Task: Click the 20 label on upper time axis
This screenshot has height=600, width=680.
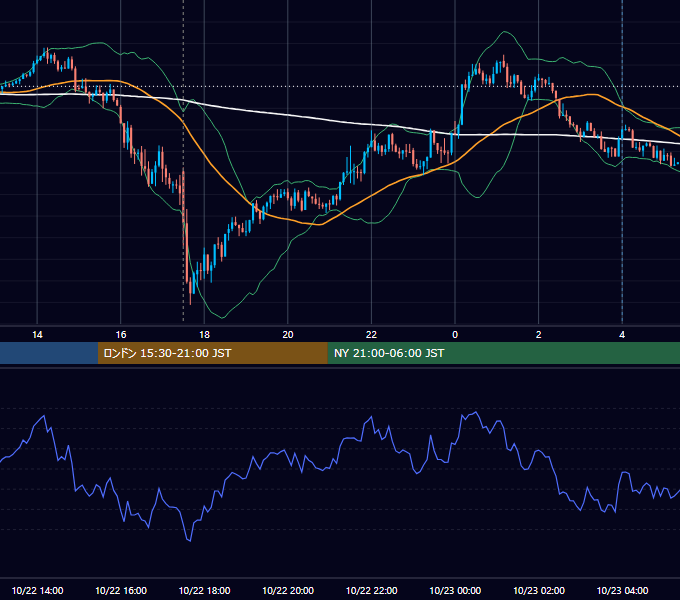Action: click(x=288, y=335)
